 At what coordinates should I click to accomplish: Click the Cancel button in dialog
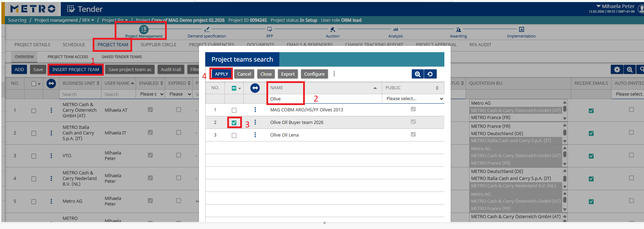click(x=244, y=74)
